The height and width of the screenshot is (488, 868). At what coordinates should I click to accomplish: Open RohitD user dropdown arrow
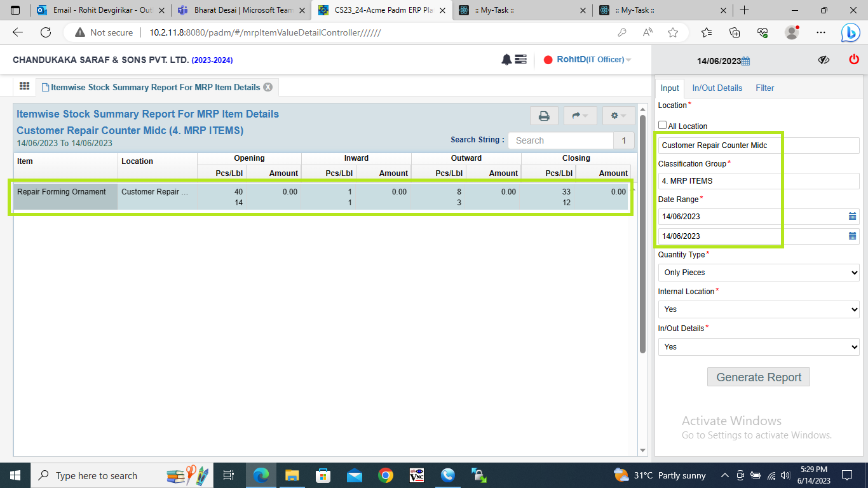click(x=628, y=60)
